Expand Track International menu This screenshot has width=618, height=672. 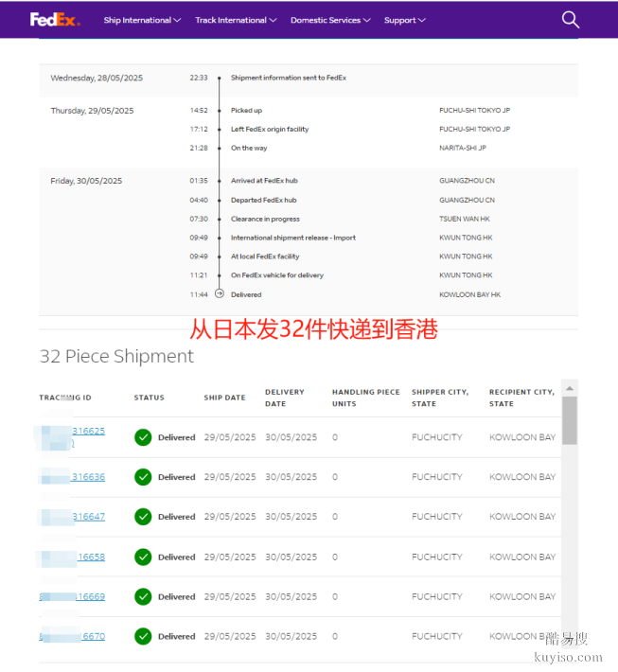[236, 20]
